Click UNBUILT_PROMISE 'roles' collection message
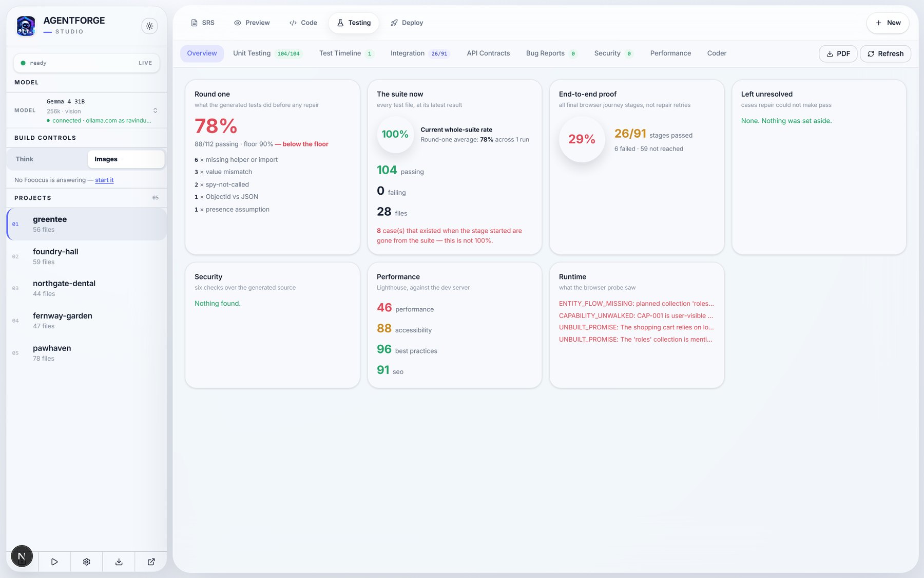The height and width of the screenshot is (578, 924). coord(636,340)
